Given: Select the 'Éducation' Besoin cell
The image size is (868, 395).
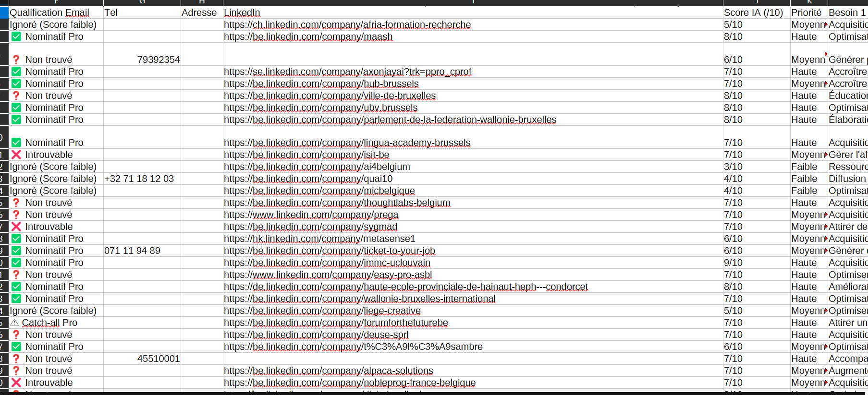Looking at the screenshot, I should [x=848, y=96].
